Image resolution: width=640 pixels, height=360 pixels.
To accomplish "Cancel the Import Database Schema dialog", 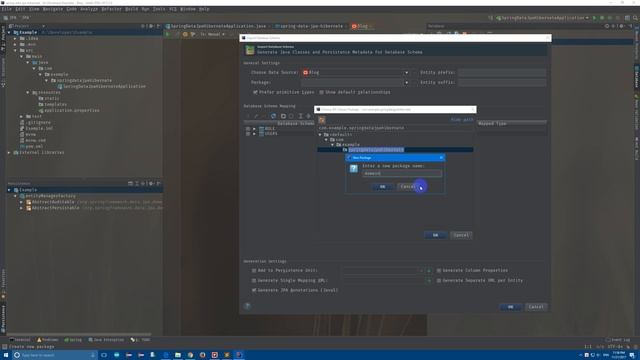I will (536, 307).
